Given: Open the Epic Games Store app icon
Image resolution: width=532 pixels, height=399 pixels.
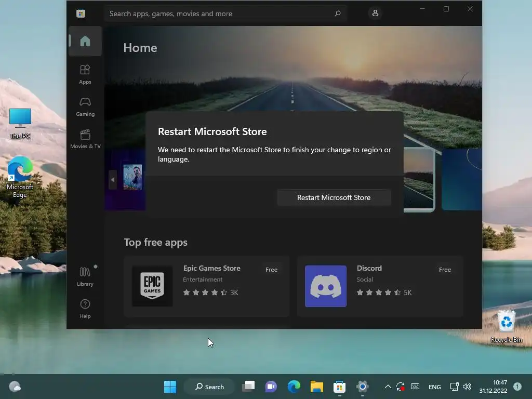Looking at the screenshot, I should (152, 286).
